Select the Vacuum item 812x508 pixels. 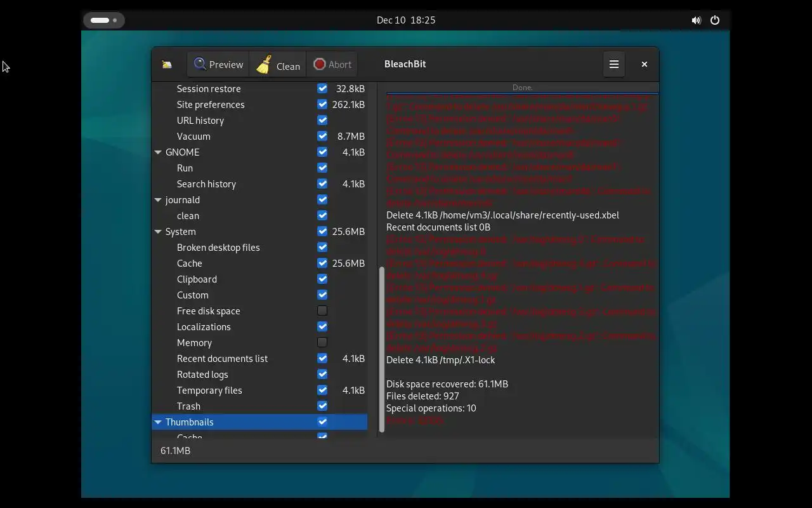[x=193, y=136]
